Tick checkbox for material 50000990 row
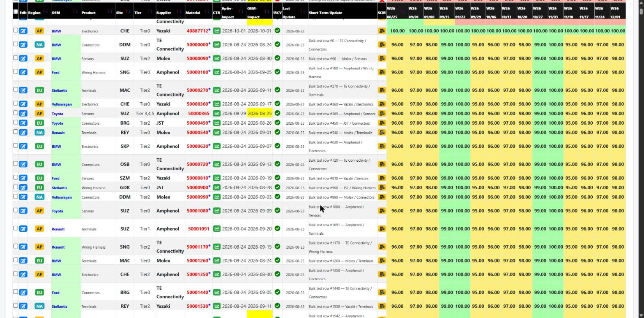Image resolution: width=644 pixels, height=318 pixels. (x=16, y=197)
